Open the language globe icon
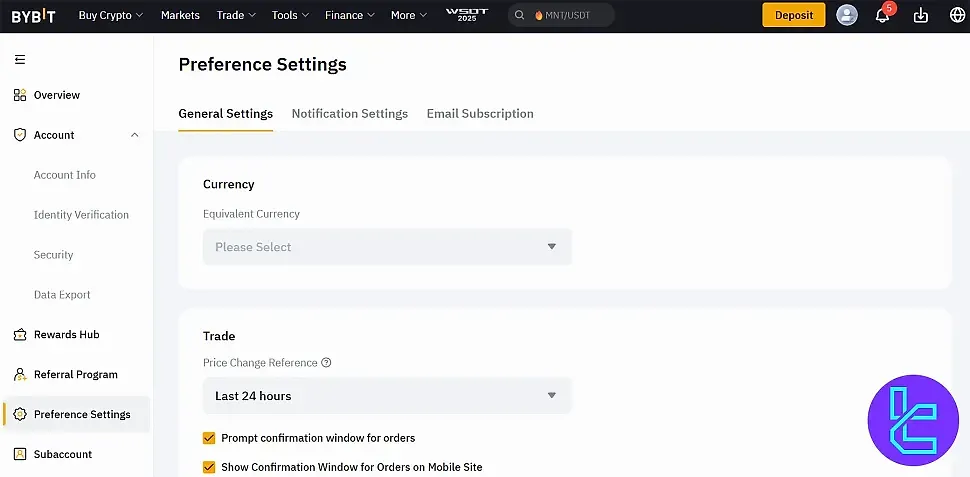Image resolution: width=970 pixels, height=477 pixels. tap(957, 15)
